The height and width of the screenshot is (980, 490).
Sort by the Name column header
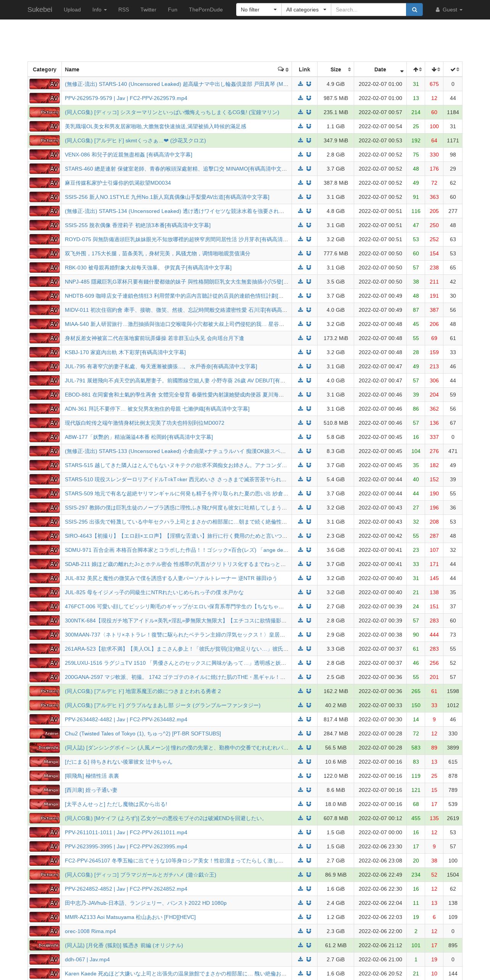point(177,69)
